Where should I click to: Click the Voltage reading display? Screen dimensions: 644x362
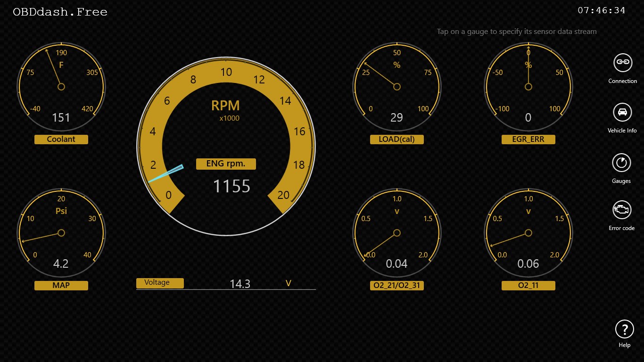[240, 284]
